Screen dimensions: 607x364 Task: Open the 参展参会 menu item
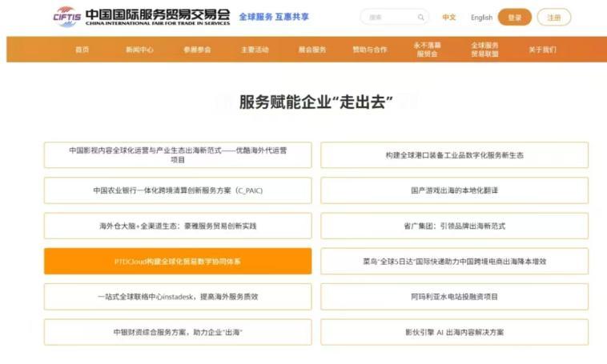click(x=197, y=50)
